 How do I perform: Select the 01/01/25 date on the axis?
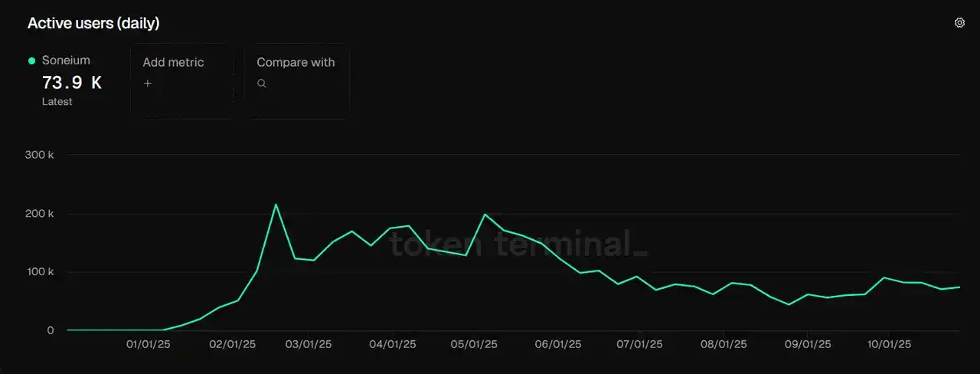tap(148, 345)
